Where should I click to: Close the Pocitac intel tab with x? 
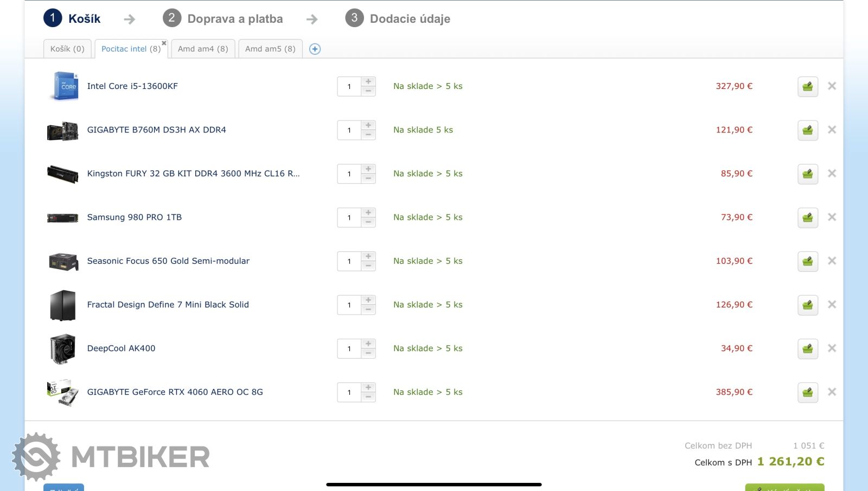click(164, 43)
